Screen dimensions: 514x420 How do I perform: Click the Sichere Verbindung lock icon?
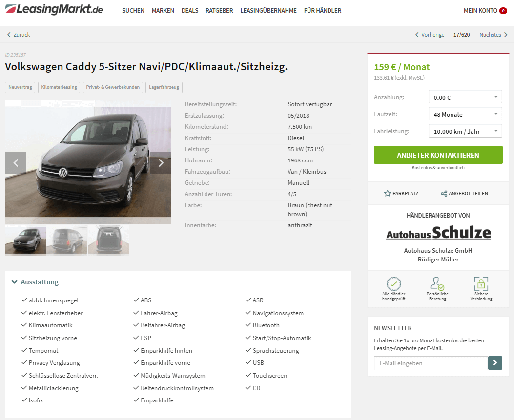tap(481, 284)
